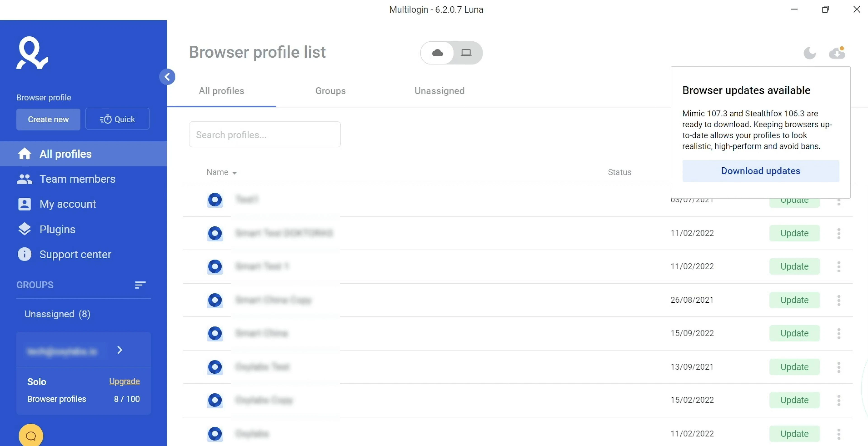Expand the account email chevron
This screenshot has width=868, height=446.
[120, 350]
